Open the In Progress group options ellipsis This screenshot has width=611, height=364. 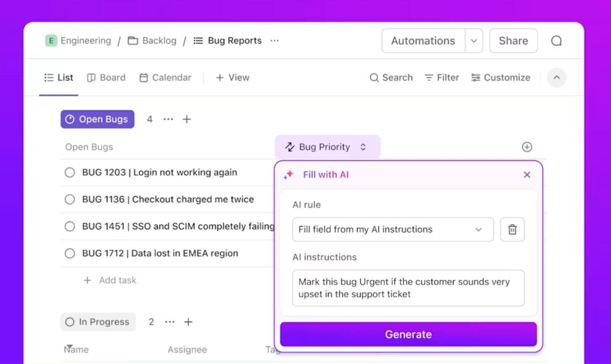pos(170,322)
